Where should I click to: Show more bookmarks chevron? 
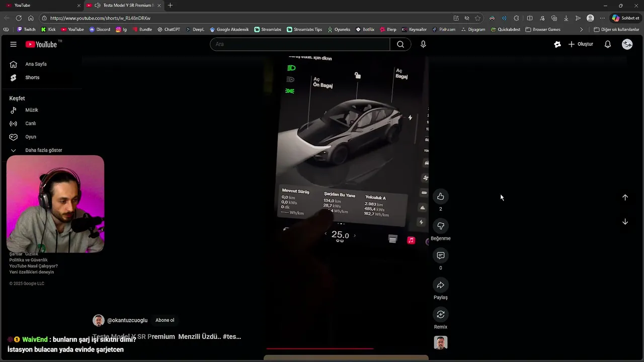(x=582, y=29)
